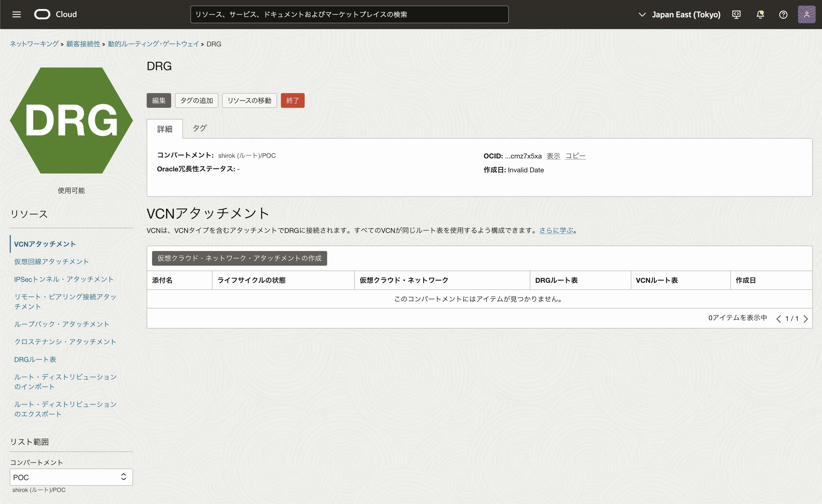
Task: Go to next page of VCN attachments
Action: (806, 319)
